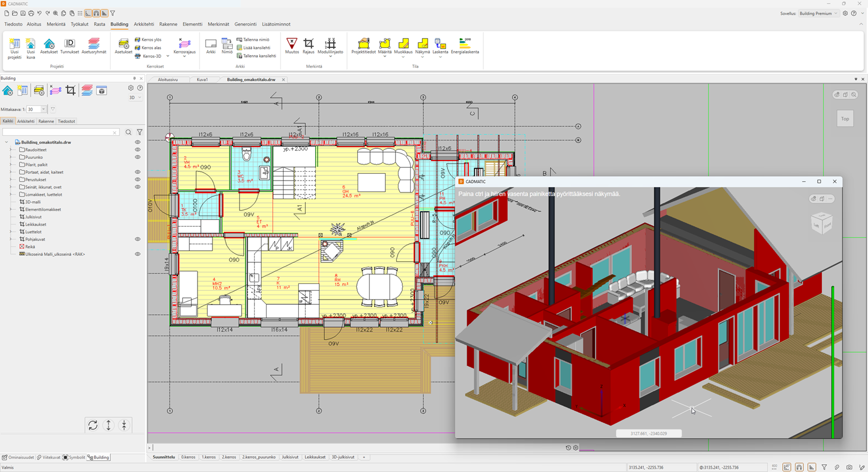Expand the Puurunko tree folder
868x472 pixels.
11,157
